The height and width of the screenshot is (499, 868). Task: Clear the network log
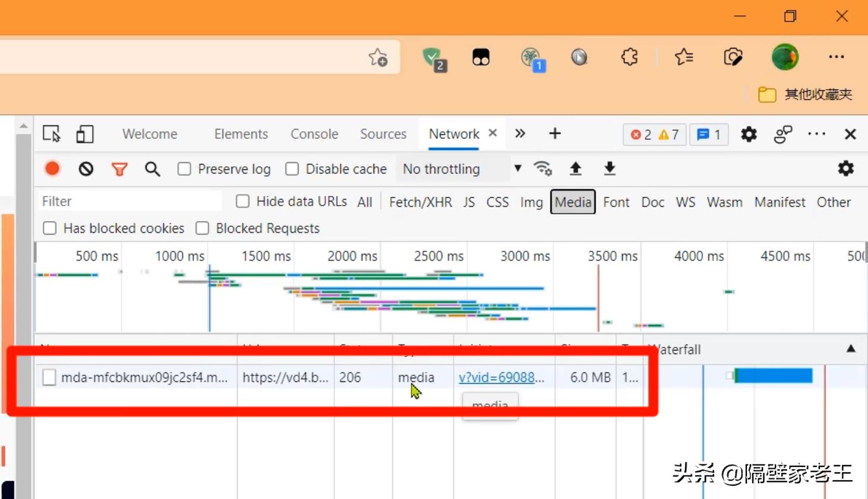tap(86, 169)
